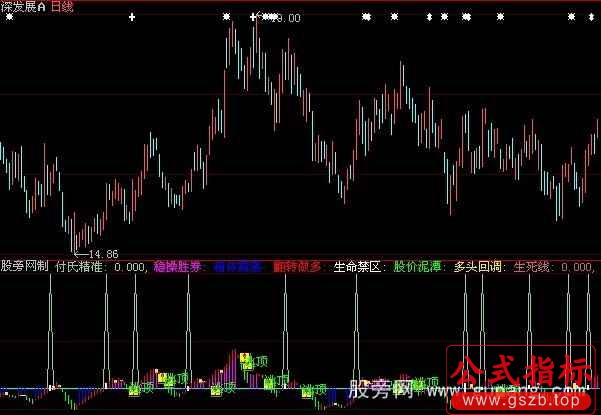
Task: Open the 股旁网制 indicator name
Action: pyautogui.click(x=25, y=267)
